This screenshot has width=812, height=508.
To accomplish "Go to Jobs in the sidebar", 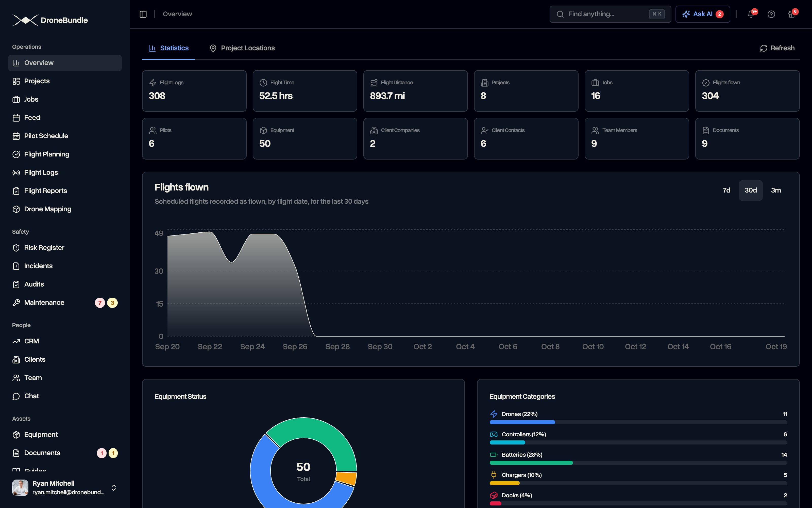I will 65,100.
